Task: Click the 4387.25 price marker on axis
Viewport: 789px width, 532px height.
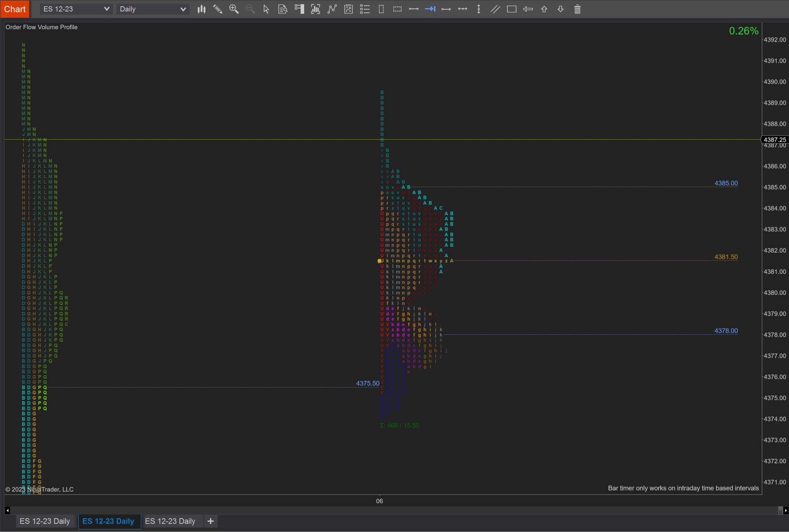Action: coord(774,140)
